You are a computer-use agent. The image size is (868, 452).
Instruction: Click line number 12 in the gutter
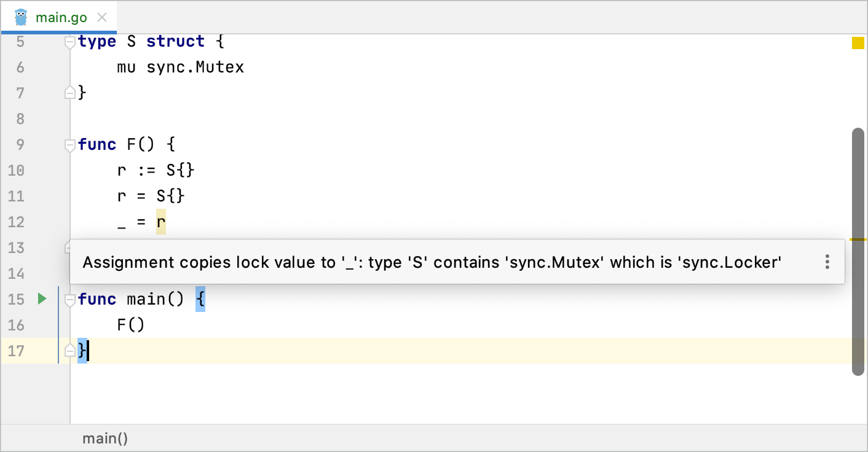click(16, 222)
